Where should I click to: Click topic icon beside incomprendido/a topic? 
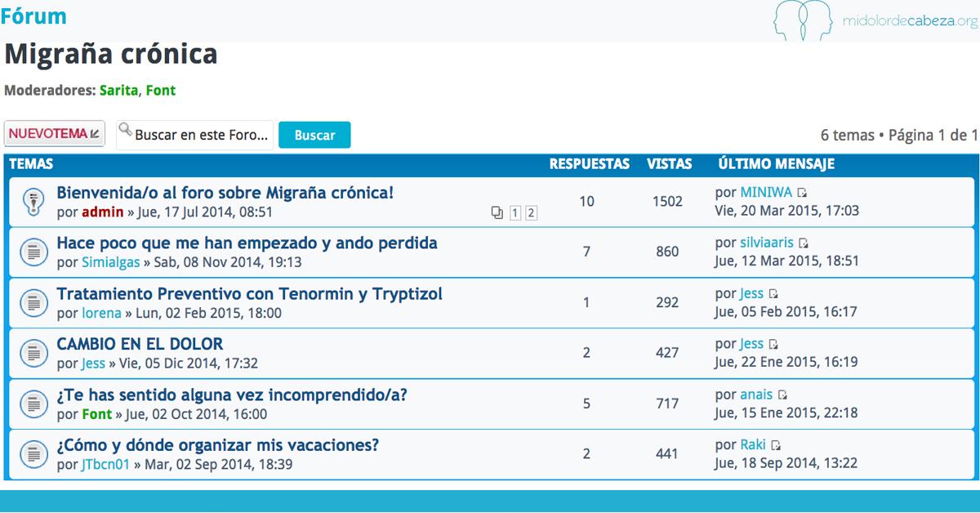(32, 404)
